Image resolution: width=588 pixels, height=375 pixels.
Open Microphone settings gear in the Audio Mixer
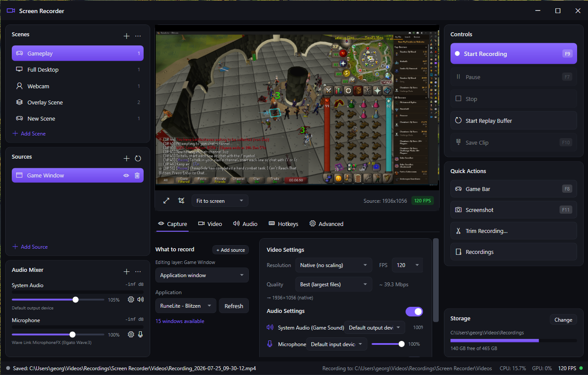pyautogui.click(x=131, y=334)
